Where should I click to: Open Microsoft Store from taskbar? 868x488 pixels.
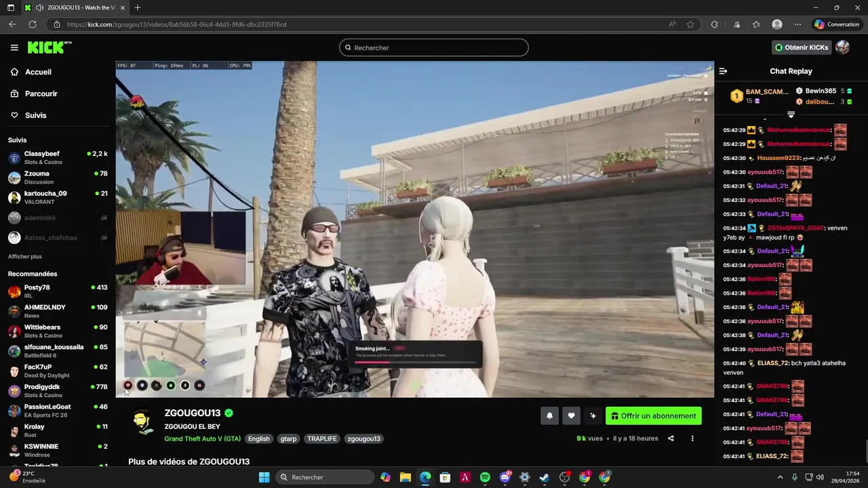[445, 477]
